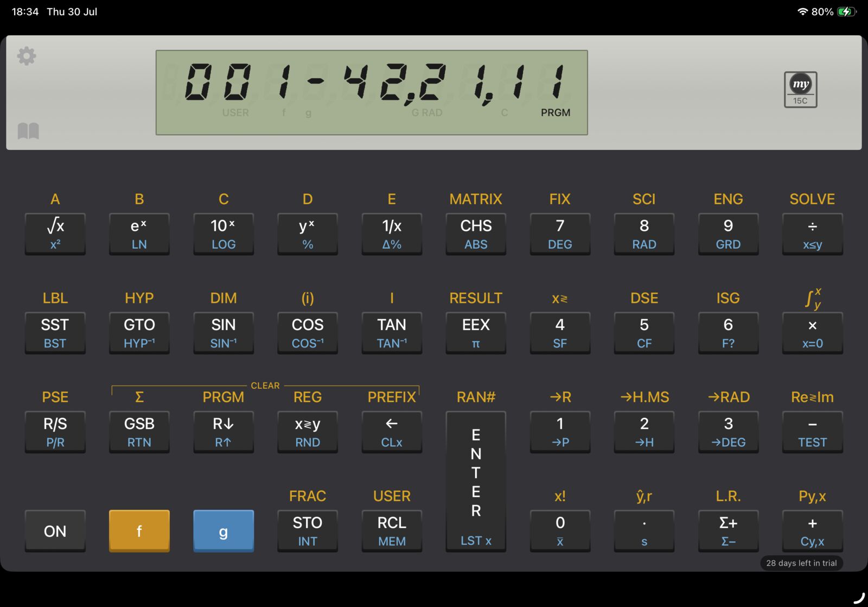Tap the my 15C logo badge
This screenshot has width=868, height=607.
[x=800, y=90]
